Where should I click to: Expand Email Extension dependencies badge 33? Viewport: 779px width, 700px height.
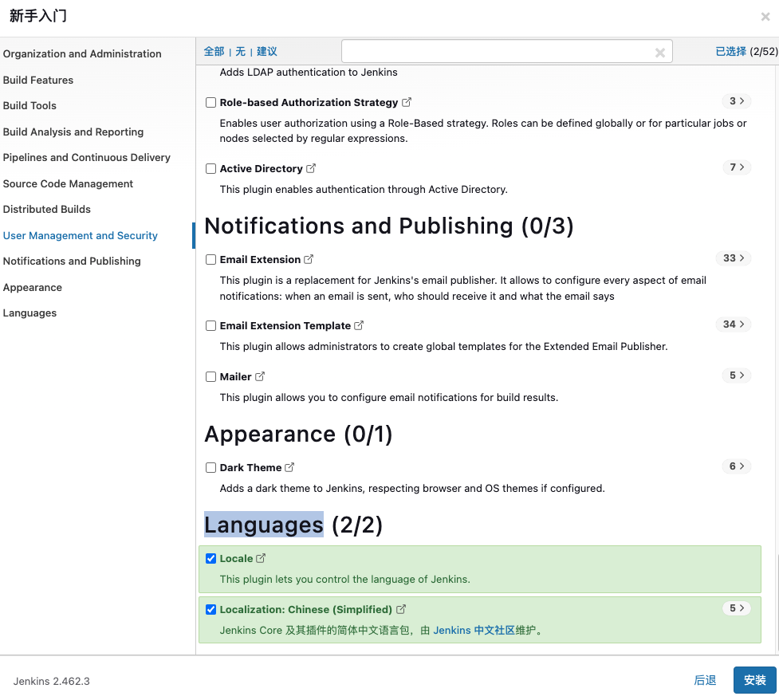click(734, 258)
